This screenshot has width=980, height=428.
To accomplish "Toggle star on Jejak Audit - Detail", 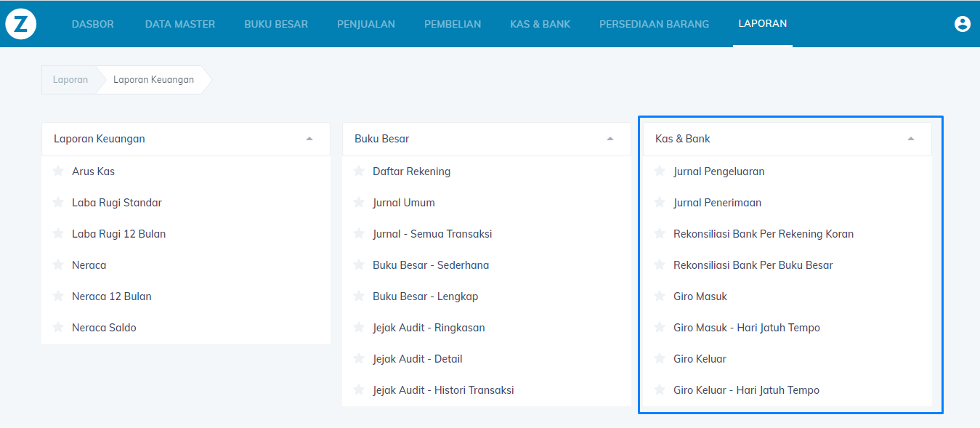I will pos(359,358).
